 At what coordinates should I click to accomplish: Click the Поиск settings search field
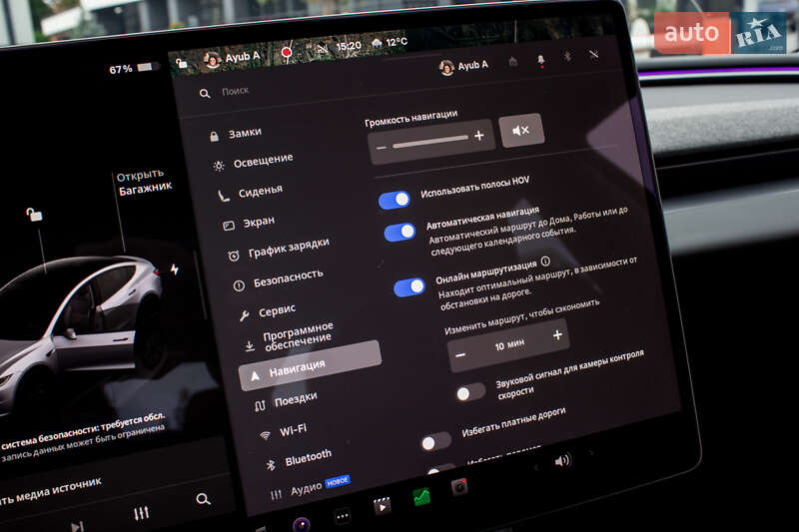[236, 91]
